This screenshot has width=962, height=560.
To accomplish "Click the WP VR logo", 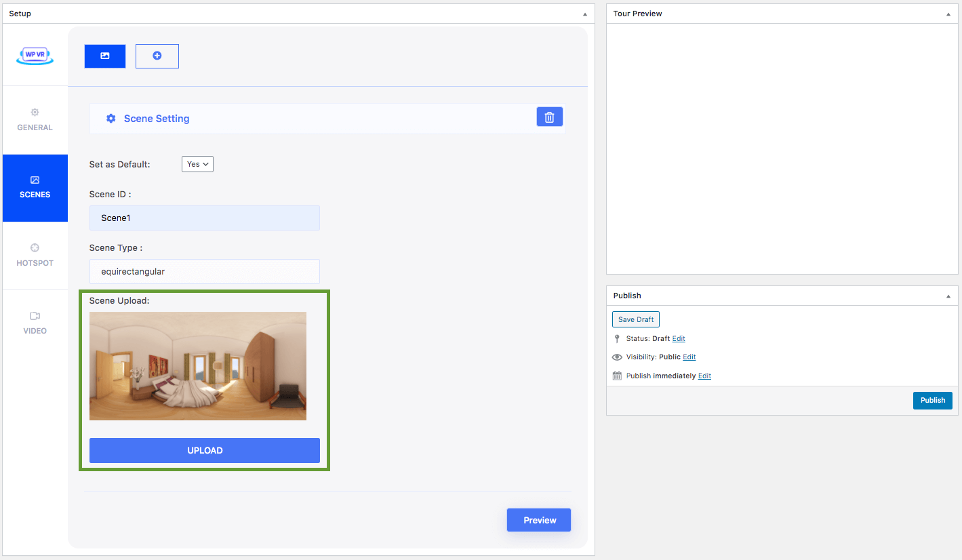I will coord(35,56).
